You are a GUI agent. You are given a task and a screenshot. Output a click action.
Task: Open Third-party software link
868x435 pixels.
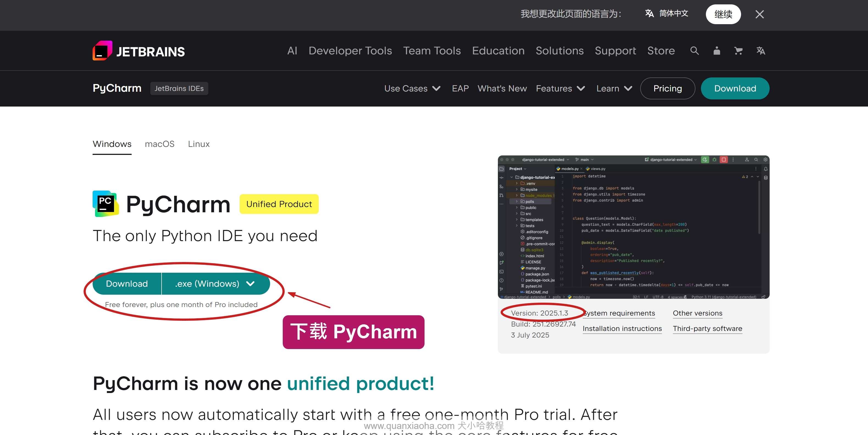click(x=707, y=329)
